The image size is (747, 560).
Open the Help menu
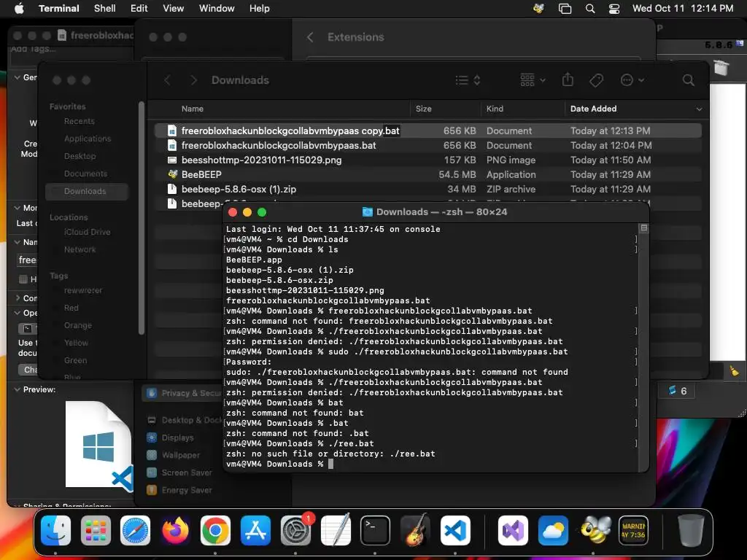[260, 9]
